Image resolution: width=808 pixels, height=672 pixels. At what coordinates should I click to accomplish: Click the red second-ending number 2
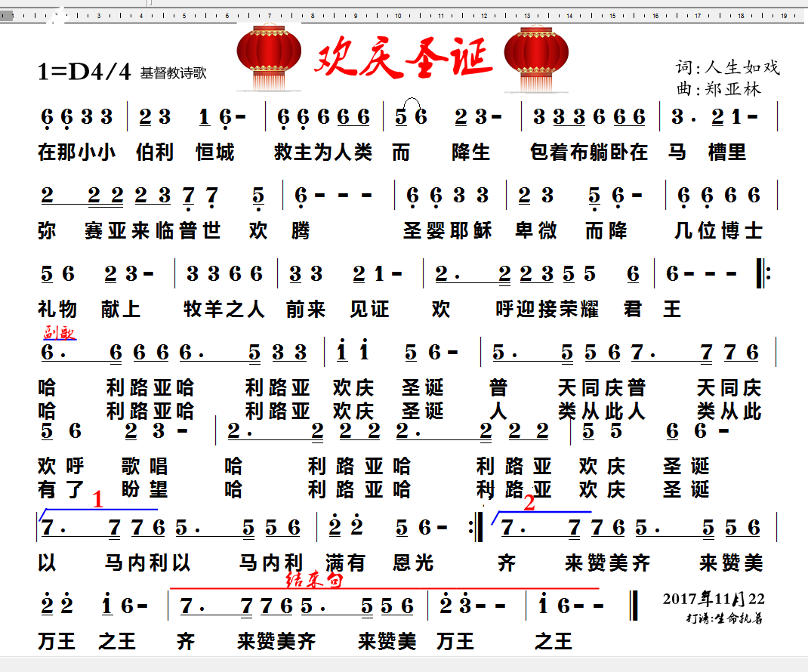coord(529,503)
